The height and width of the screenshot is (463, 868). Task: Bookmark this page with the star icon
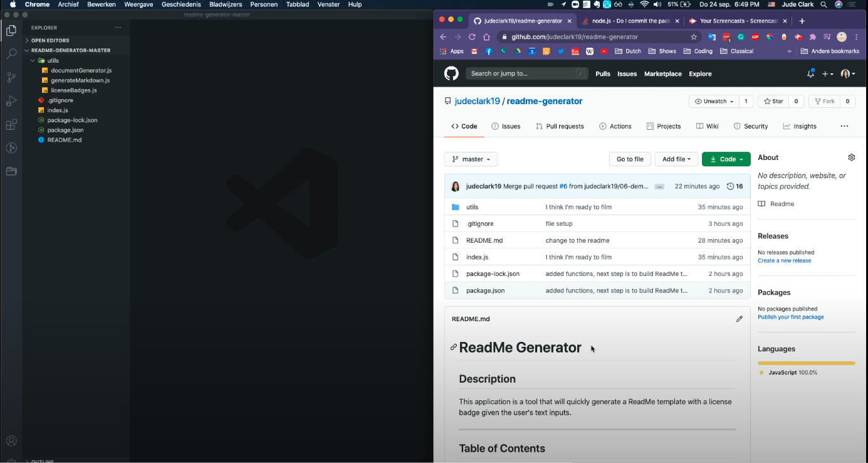(x=694, y=37)
